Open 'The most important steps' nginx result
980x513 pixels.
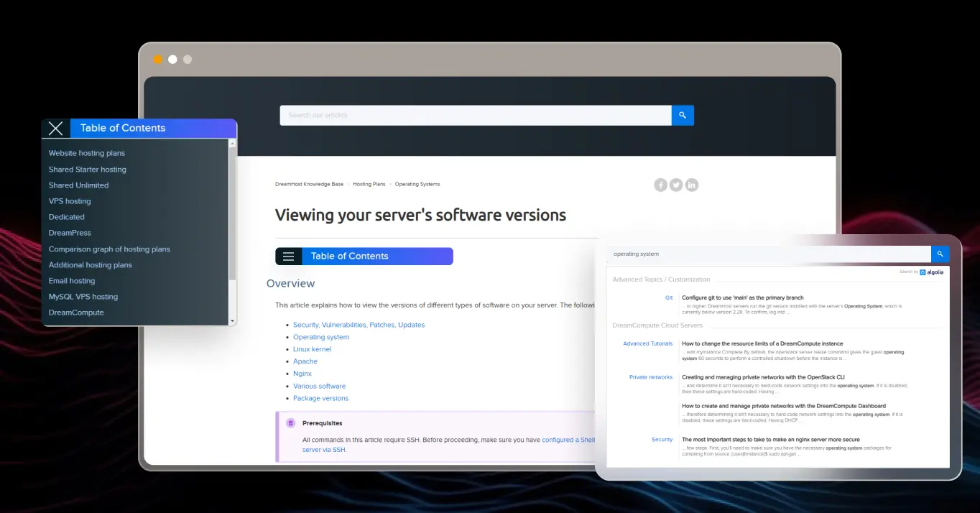click(770, 440)
